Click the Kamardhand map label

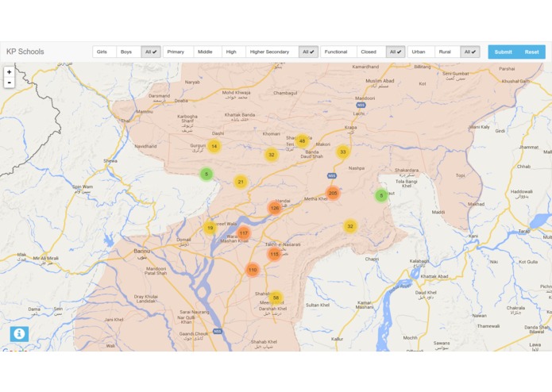365,67
